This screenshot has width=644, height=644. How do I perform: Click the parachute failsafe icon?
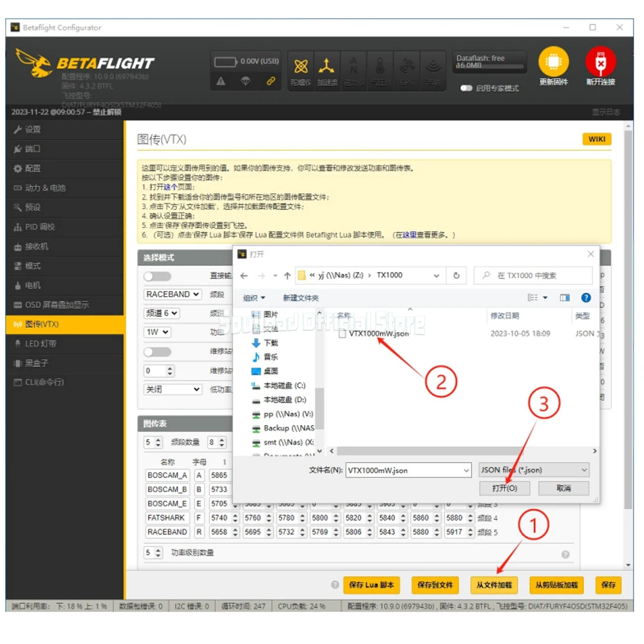click(x=245, y=81)
